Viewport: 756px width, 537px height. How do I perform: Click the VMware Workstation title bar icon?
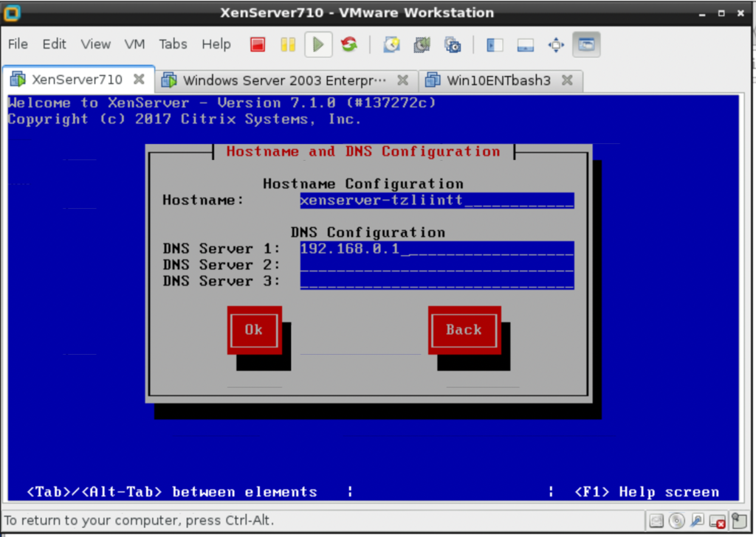pyautogui.click(x=12, y=13)
